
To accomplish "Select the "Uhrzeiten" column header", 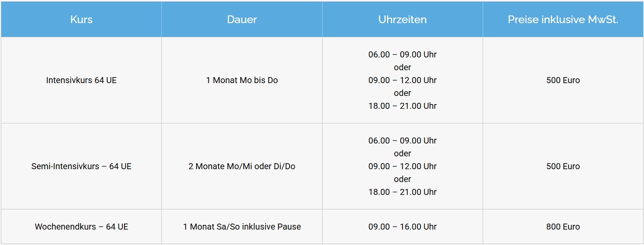I will click(402, 20).
